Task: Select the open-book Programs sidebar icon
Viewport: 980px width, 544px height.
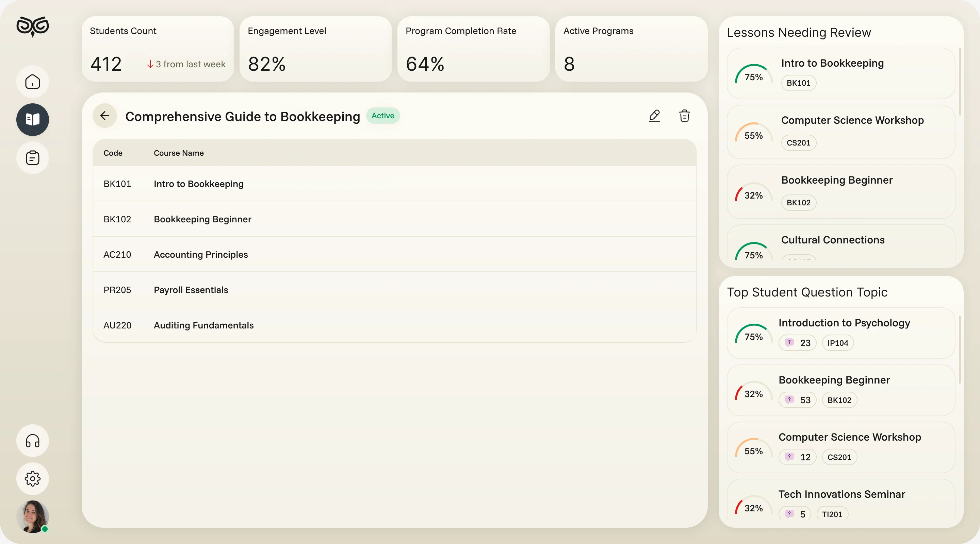Action: click(x=33, y=120)
